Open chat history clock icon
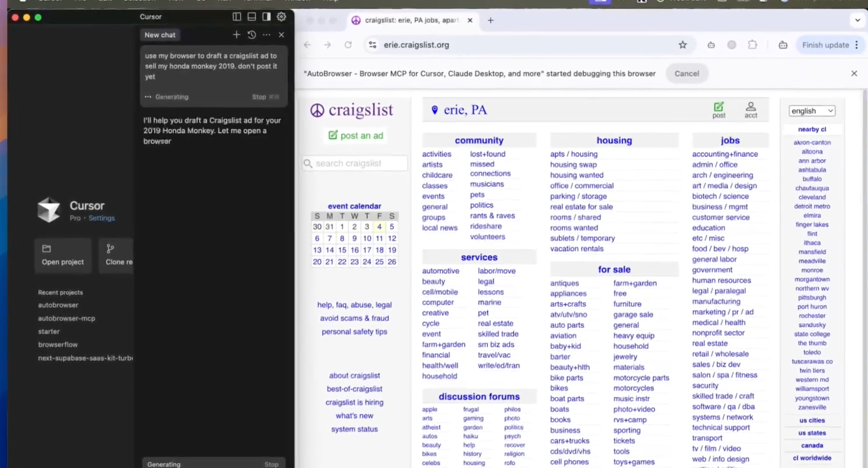This screenshot has width=868, height=468. click(x=252, y=35)
